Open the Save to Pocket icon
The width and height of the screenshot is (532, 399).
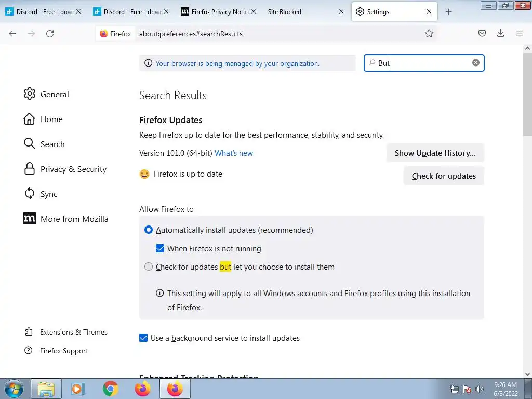pyautogui.click(x=482, y=33)
